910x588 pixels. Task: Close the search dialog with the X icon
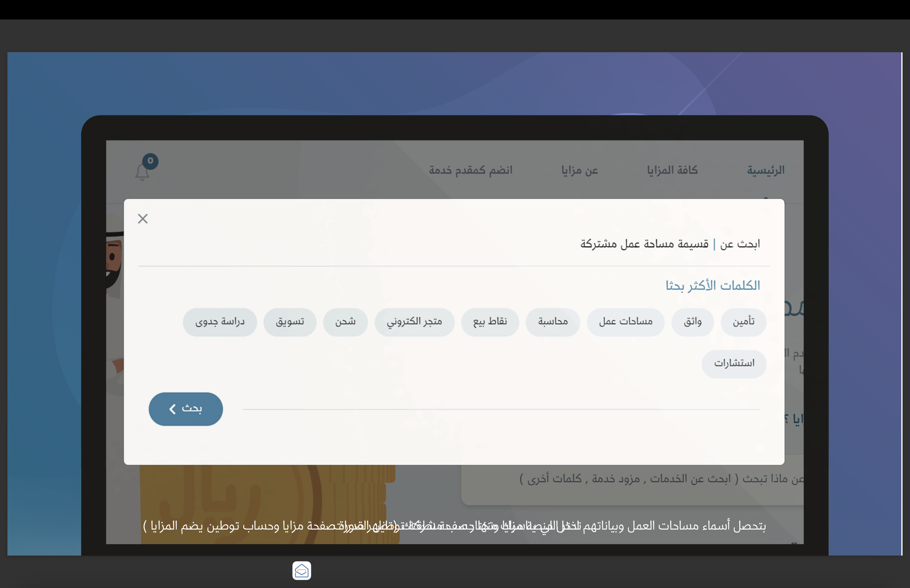pyautogui.click(x=143, y=219)
